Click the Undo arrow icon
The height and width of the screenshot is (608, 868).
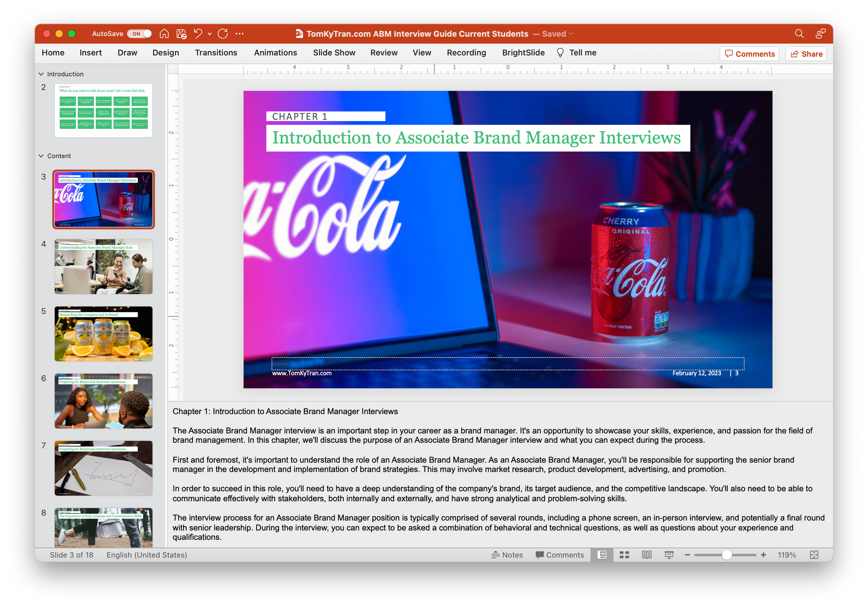click(198, 34)
